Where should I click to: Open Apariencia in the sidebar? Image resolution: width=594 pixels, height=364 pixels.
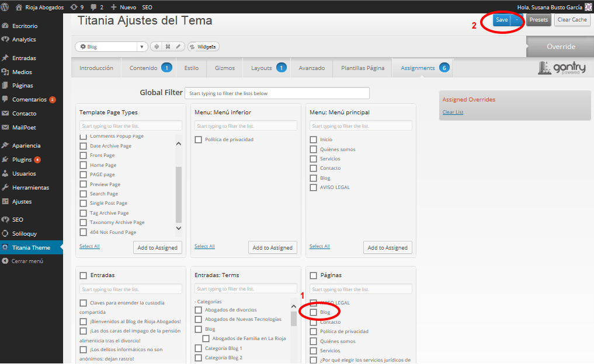tap(26, 146)
